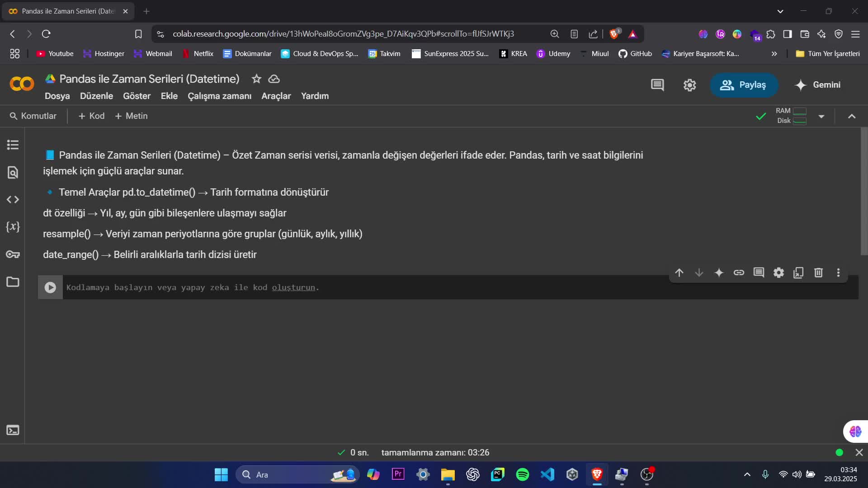Image resolution: width=868 pixels, height=488 pixels.
Task: Click RAM and Disk usage indicator
Action: click(791, 116)
